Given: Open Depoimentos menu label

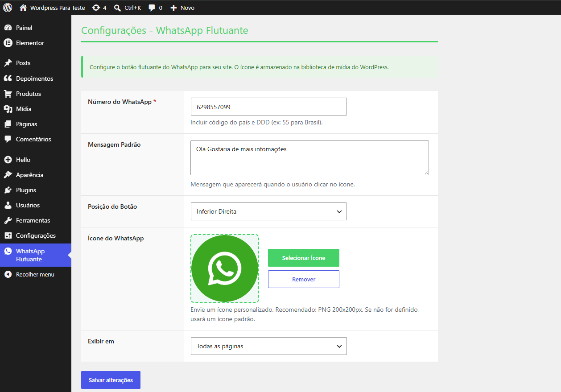Looking at the screenshot, I should pos(34,78).
